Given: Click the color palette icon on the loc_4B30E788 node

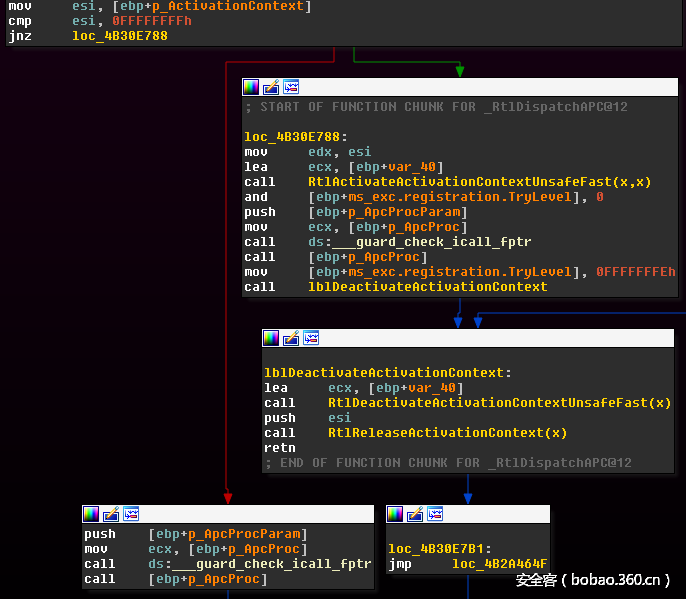Looking at the screenshot, I should [x=251, y=87].
